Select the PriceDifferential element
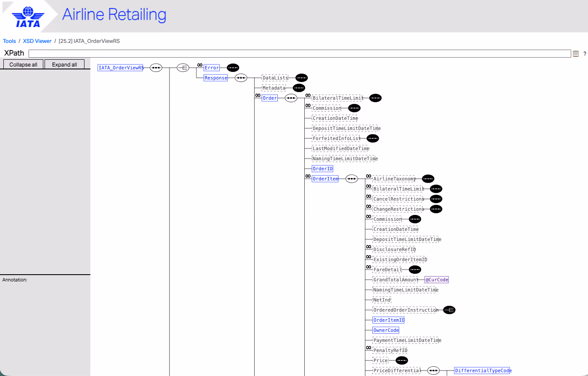 point(397,371)
